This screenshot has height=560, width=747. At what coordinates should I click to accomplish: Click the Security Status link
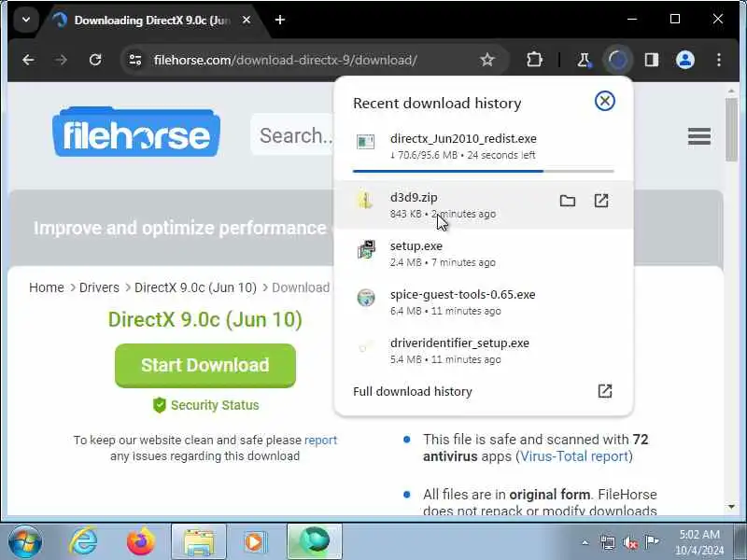coord(205,405)
